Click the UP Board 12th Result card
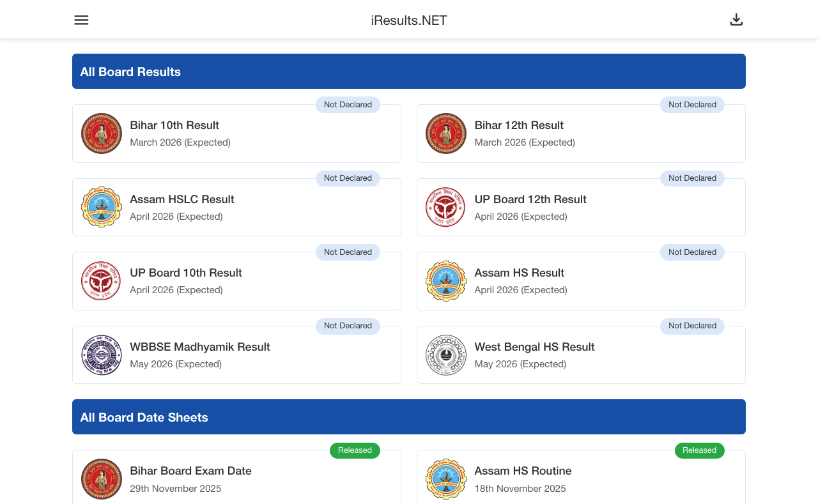The height and width of the screenshot is (504, 818). tap(581, 207)
